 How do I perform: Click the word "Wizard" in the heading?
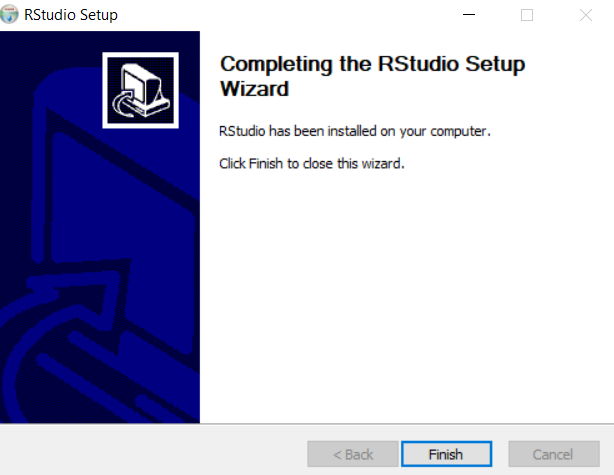click(255, 88)
